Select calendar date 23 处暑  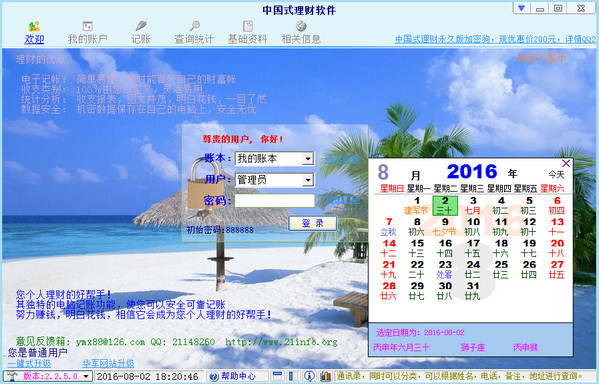pos(445,270)
